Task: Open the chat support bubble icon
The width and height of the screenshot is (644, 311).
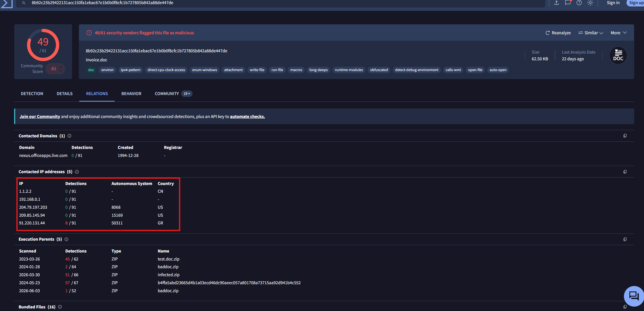Action: 634,296
